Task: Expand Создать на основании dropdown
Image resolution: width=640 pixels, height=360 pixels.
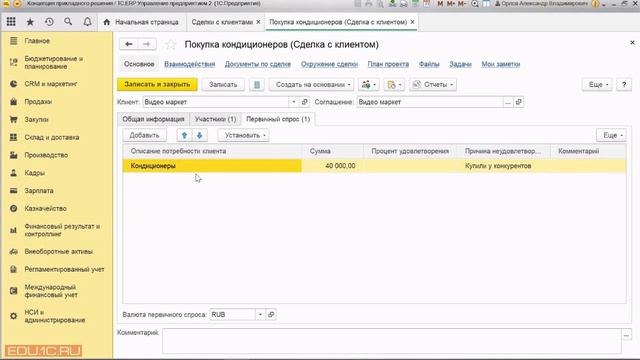Action: pos(311,84)
